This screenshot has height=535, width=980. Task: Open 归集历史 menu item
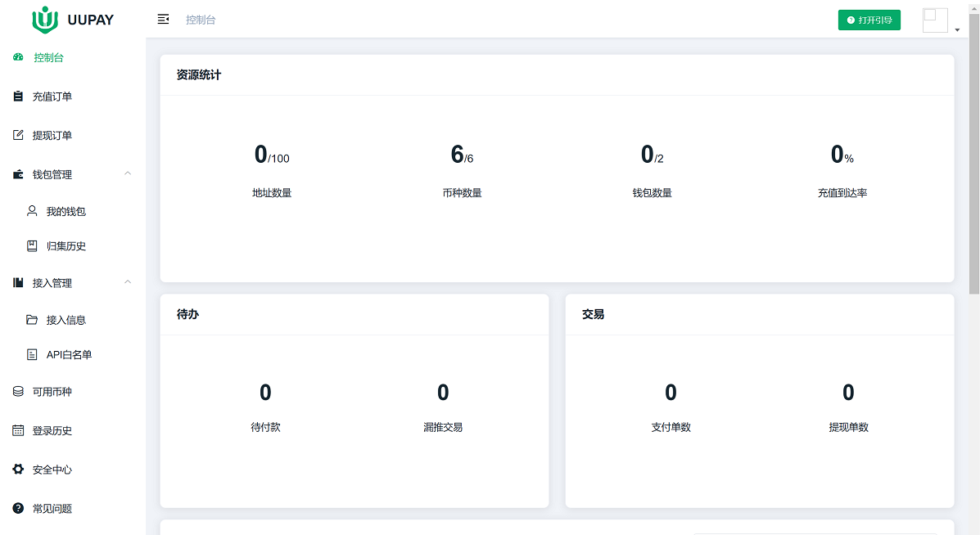[65, 246]
